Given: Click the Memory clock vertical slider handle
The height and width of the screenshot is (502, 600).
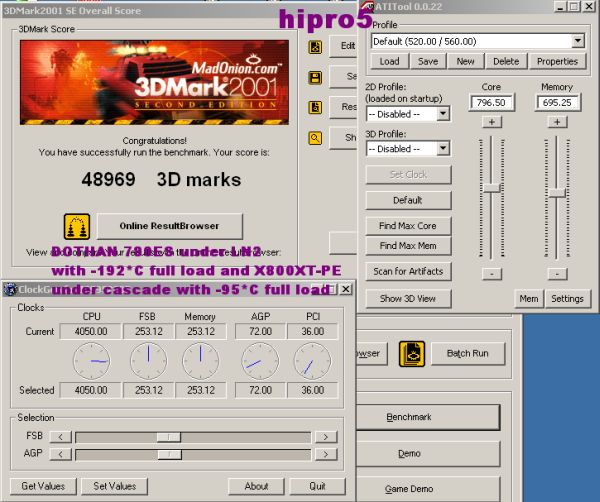Looking at the screenshot, I should pyautogui.click(x=557, y=193).
